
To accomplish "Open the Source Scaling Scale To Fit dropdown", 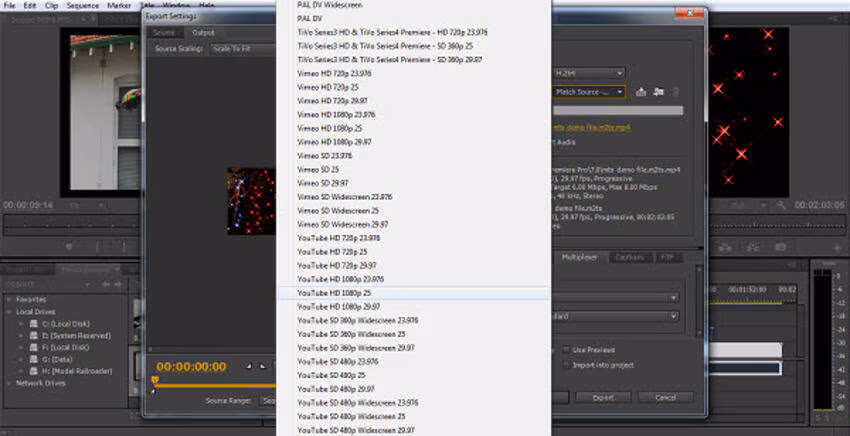I will pyautogui.click(x=243, y=49).
